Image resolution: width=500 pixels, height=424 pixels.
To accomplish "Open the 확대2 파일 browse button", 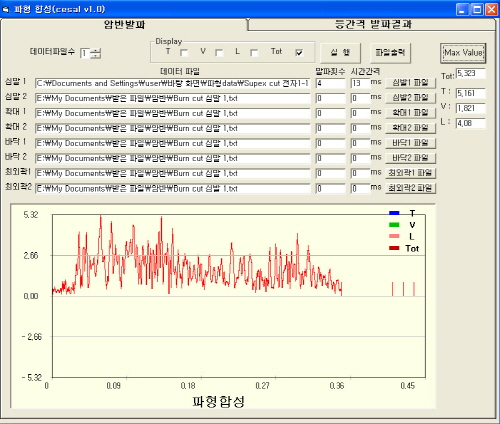I will 410,128.
